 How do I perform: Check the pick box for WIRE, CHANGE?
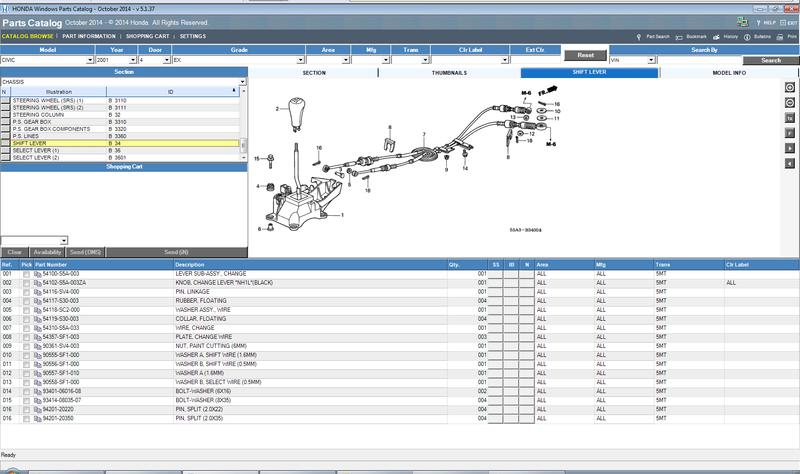pos(26,329)
